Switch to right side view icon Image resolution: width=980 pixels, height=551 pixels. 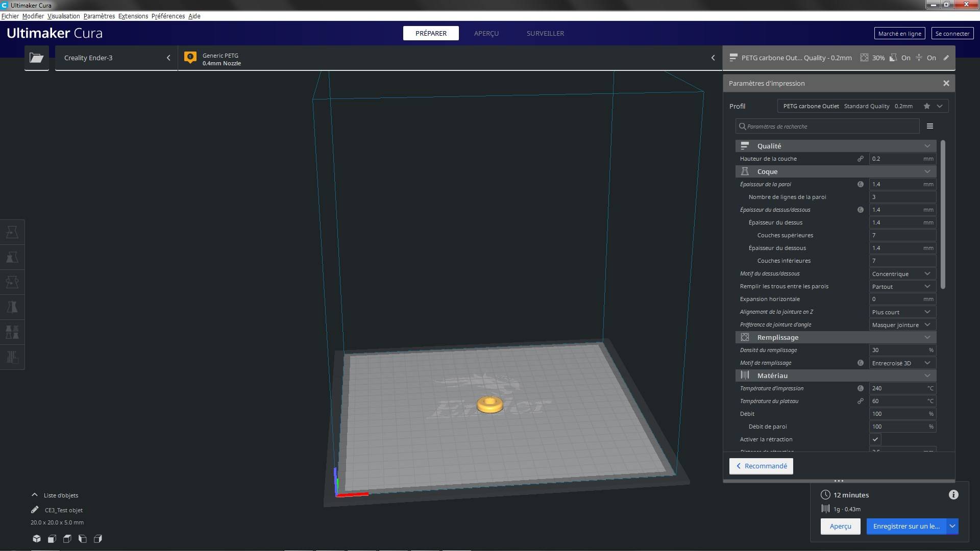[98, 539]
